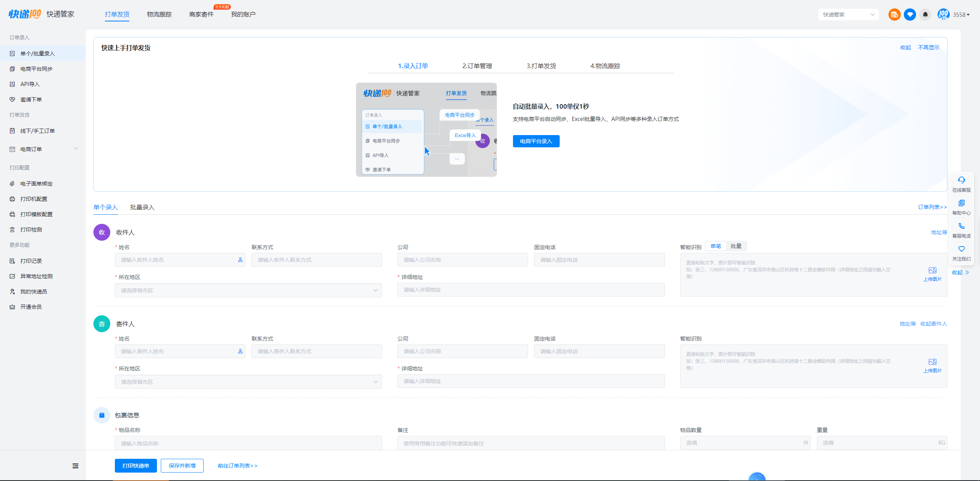This screenshot has width=980, height=481.
Task: Open recipient name contact picker icon
Action: (x=240, y=260)
